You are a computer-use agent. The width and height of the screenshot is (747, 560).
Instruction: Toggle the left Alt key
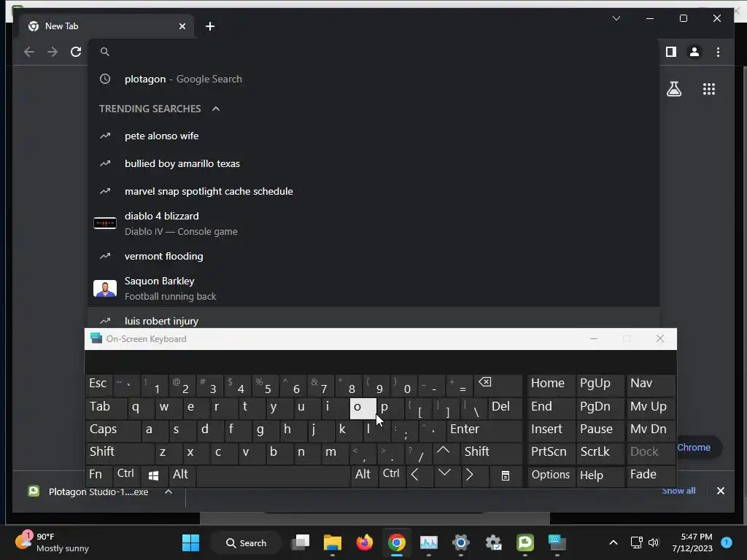(x=181, y=475)
